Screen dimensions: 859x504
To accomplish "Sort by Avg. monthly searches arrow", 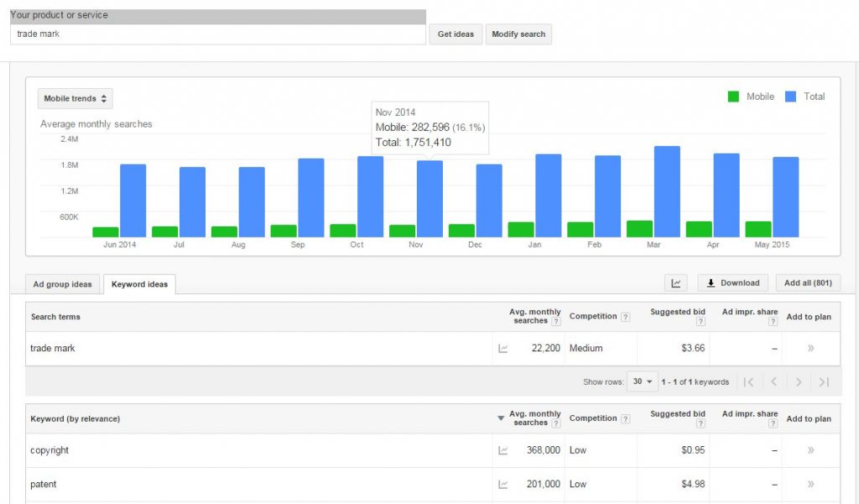I will [501, 418].
